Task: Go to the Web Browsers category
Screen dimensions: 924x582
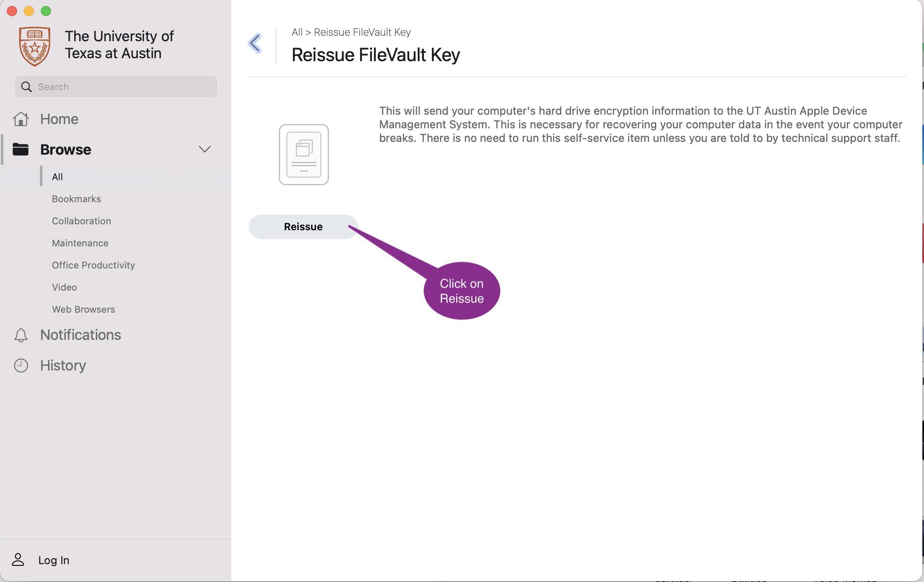Action: coord(84,309)
